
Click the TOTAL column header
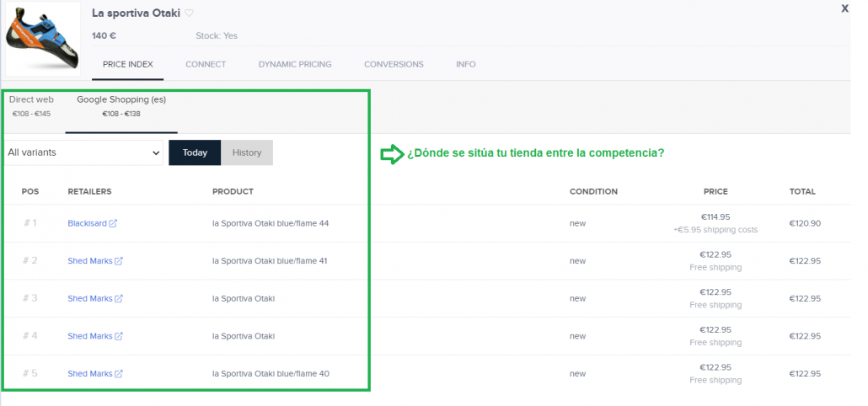802,191
